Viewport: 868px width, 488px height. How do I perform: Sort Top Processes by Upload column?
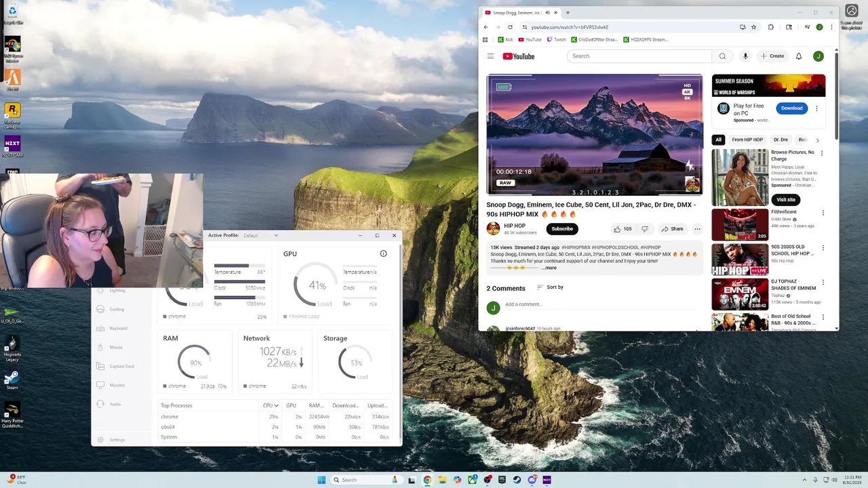coord(378,405)
